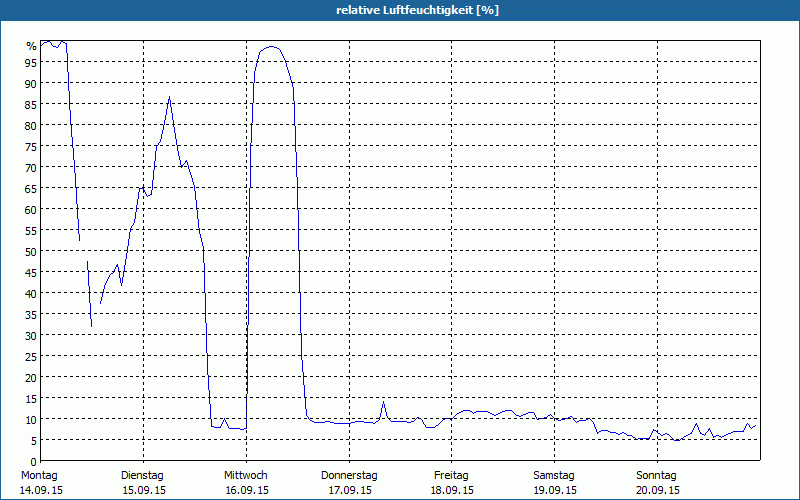Select the Dienstag day label

pyautogui.click(x=142, y=476)
